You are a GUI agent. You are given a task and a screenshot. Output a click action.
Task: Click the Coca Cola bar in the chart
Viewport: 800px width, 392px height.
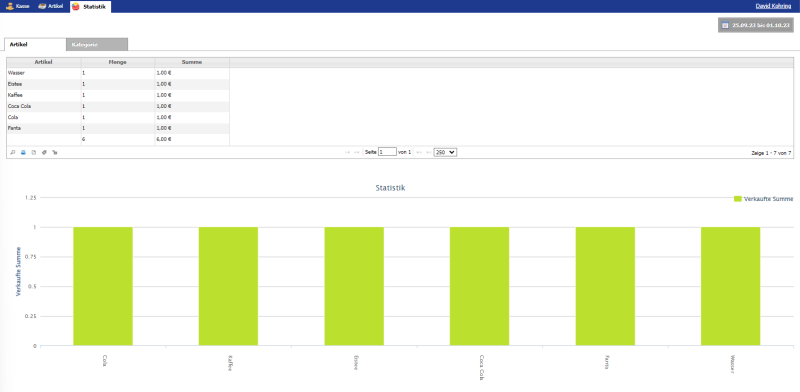pyautogui.click(x=479, y=286)
